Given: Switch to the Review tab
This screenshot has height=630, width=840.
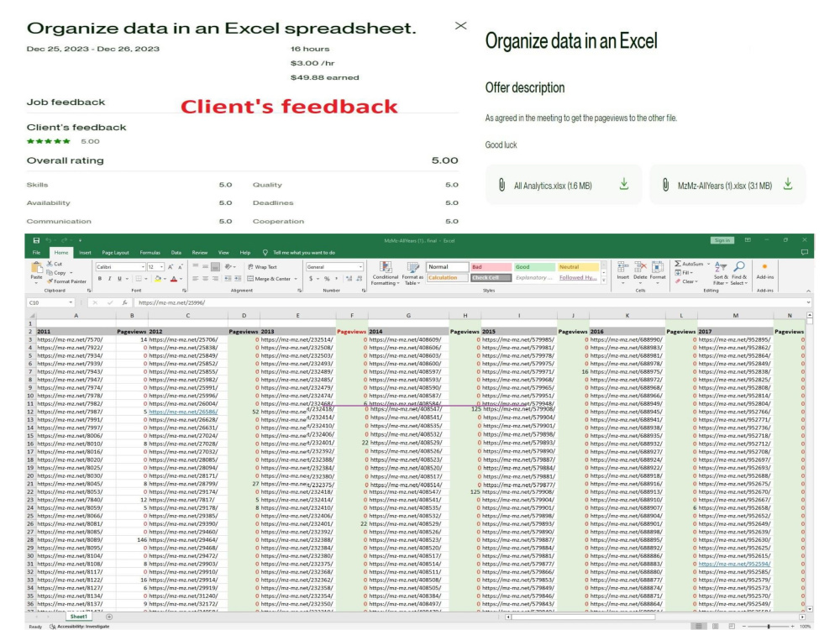Looking at the screenshot, I should click(200, 252).
